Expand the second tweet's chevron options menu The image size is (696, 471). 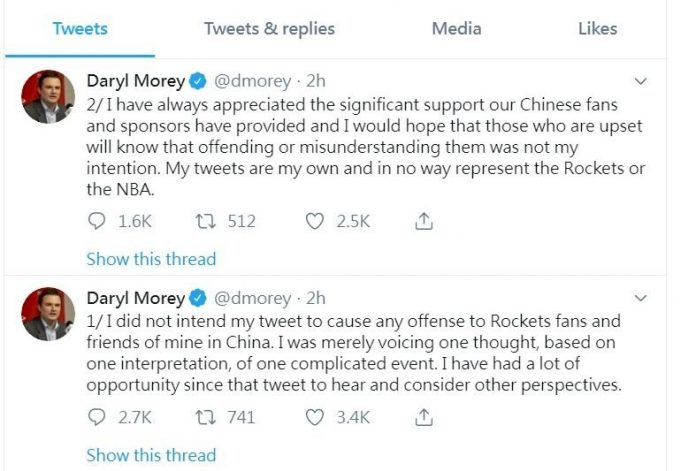point(642,297)
